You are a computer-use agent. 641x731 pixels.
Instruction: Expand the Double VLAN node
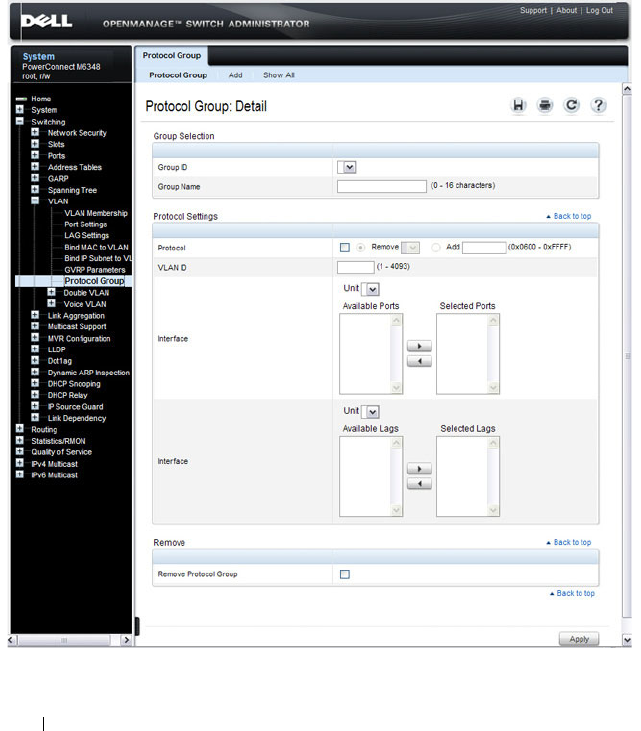[x=51, y=292]
